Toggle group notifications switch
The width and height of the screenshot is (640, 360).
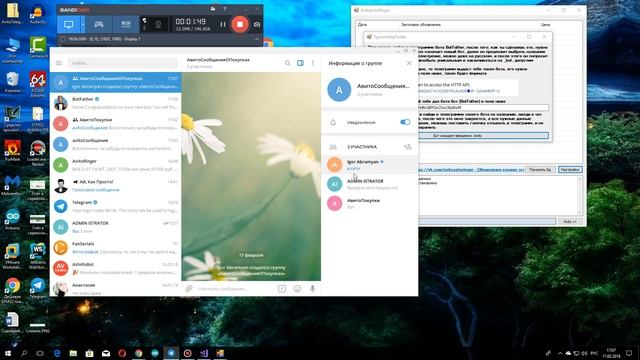405,122
